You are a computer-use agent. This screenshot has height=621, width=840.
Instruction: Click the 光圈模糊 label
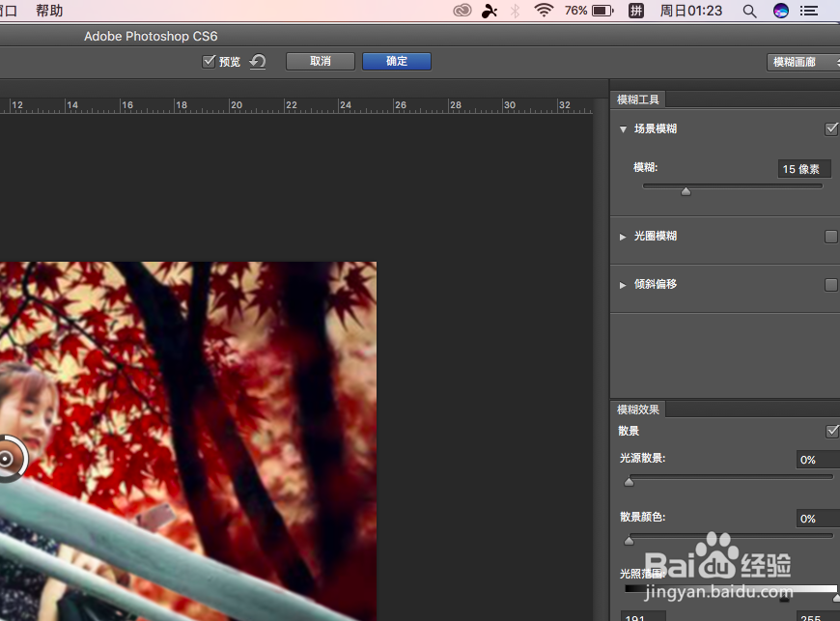pos(656,237)
